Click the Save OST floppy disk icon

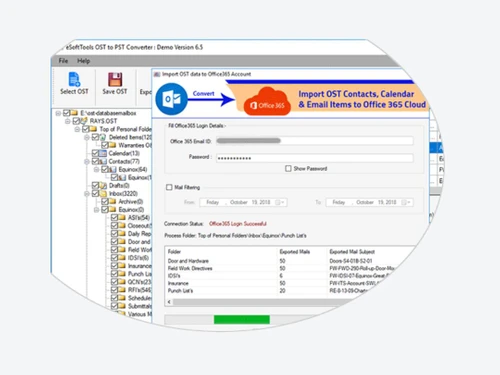click(115, 79)
